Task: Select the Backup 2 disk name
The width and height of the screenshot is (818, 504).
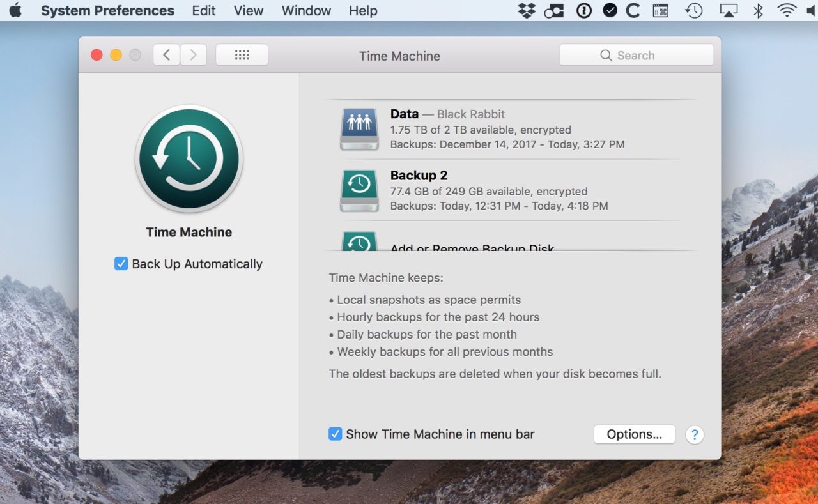Action: tap(419, 176)
